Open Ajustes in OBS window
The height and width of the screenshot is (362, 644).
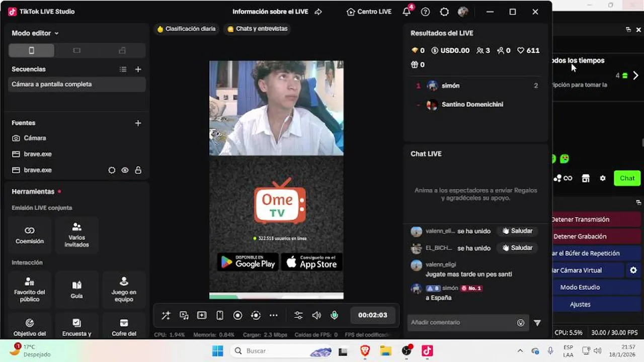click(x=597, y=304)
